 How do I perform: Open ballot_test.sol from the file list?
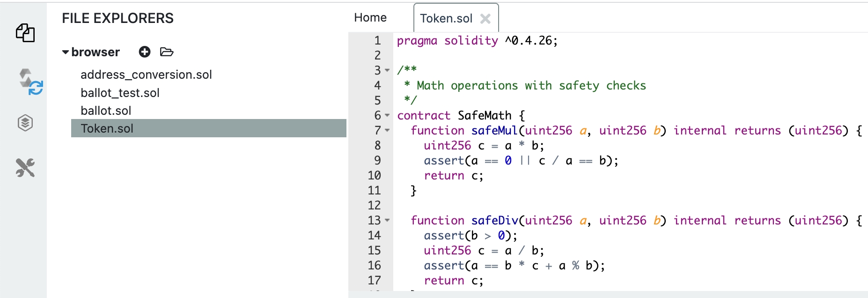point(120,93)
